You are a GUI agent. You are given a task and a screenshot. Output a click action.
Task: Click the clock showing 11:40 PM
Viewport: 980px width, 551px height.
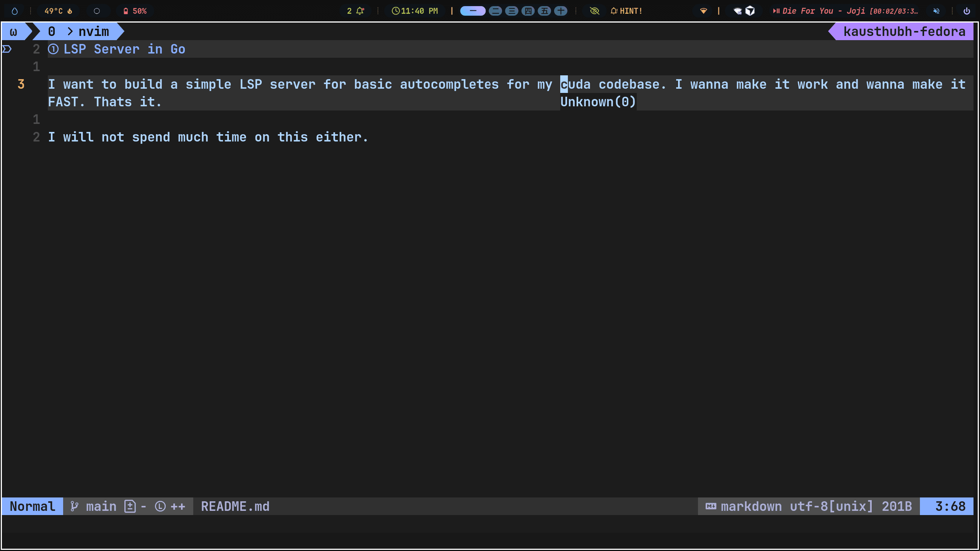click(x=415, y=11)
